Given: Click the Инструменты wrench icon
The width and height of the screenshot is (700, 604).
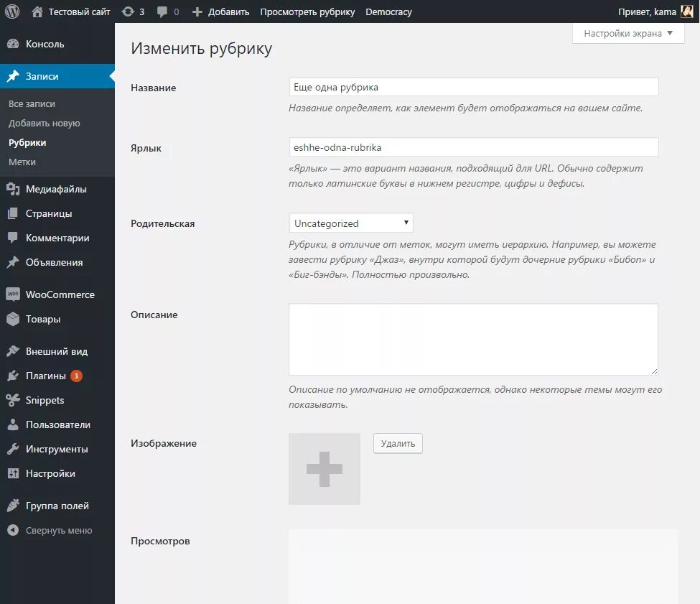Looking at the screenshot, I should pyautogui.click(x=13, y=449).
